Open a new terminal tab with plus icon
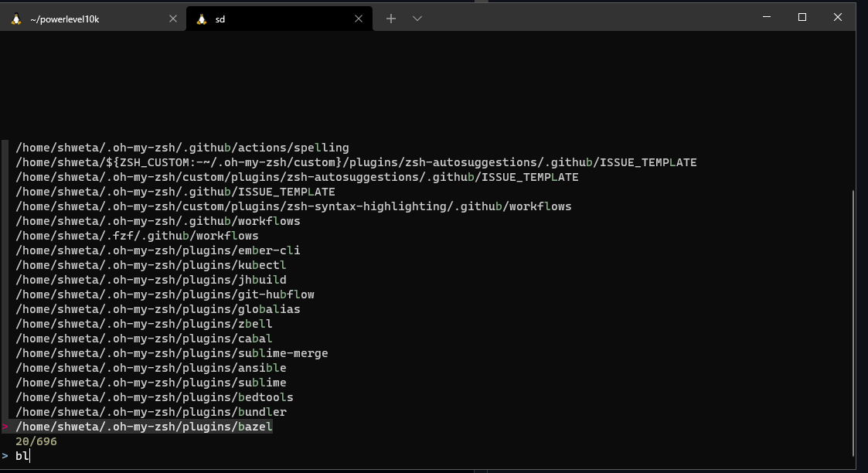 tap(391, 19)
